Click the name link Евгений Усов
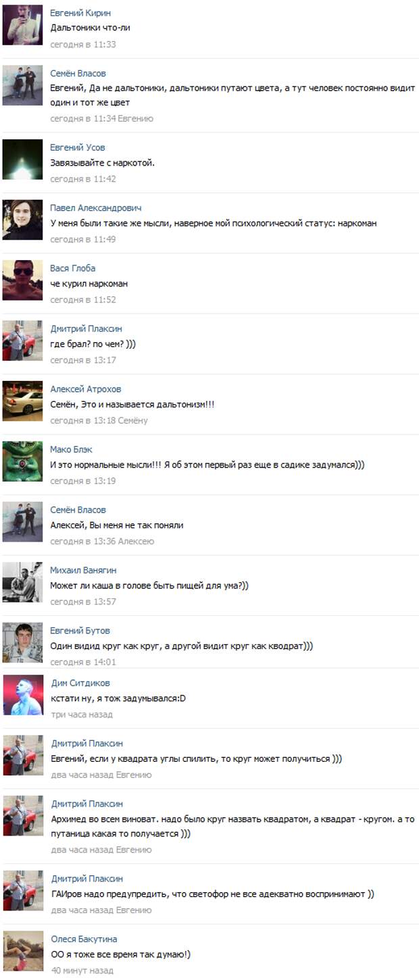 coord(78,147)
